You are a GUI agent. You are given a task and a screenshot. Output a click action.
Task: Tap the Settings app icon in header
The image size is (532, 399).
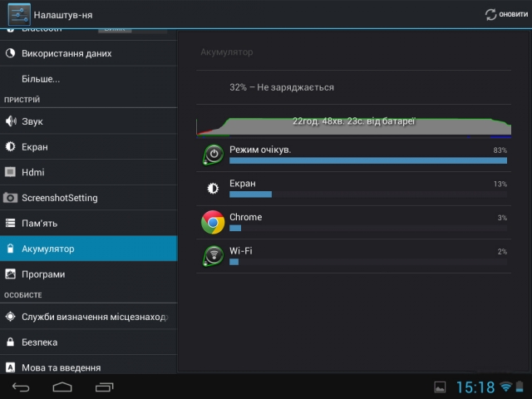18,14
